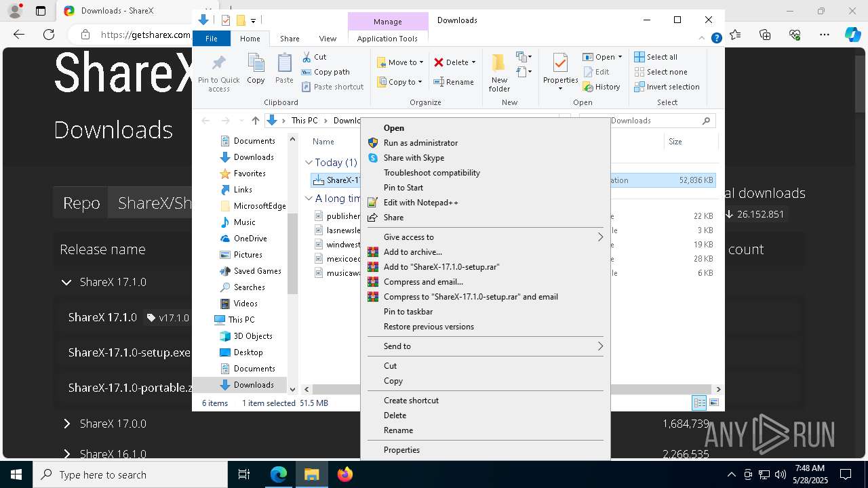Choose Add to archive...
The width and height of the screenshot is (868, 488).
pyautogui.click(x=412, y=252)
